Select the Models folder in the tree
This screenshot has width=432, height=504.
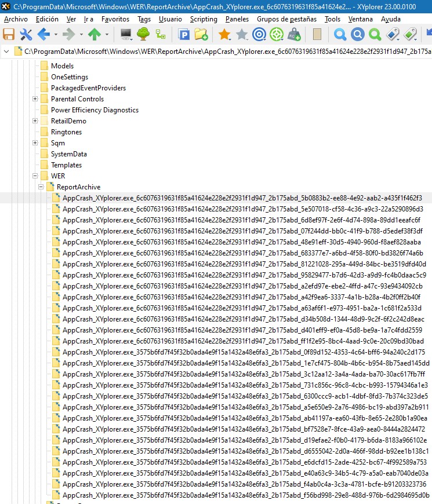(x=62, y=66)
